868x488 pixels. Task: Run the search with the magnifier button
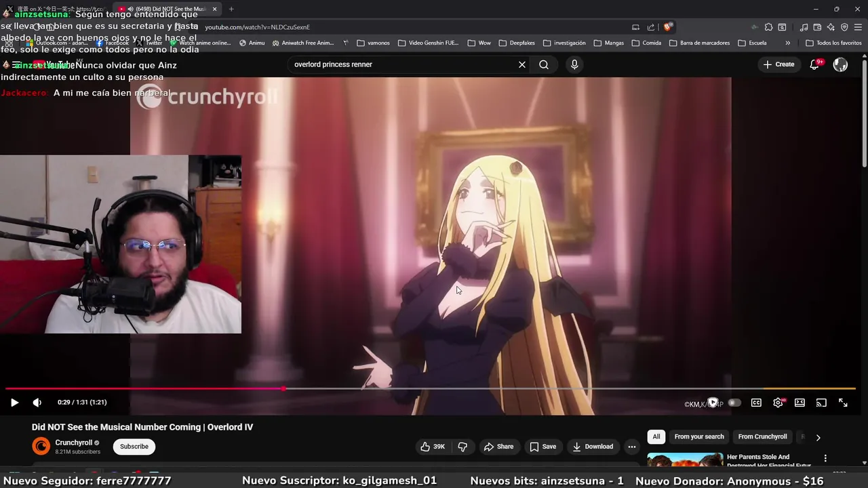(x=544, y=64)
